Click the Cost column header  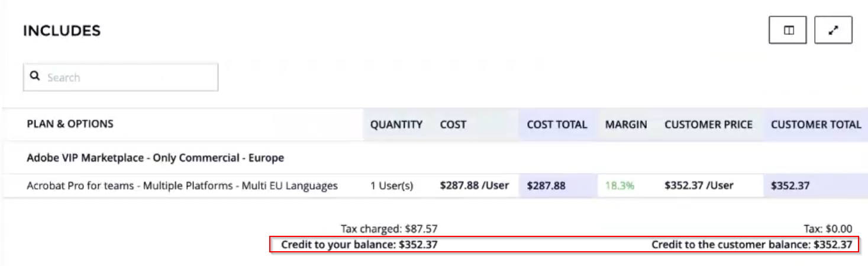pos(453,125)
